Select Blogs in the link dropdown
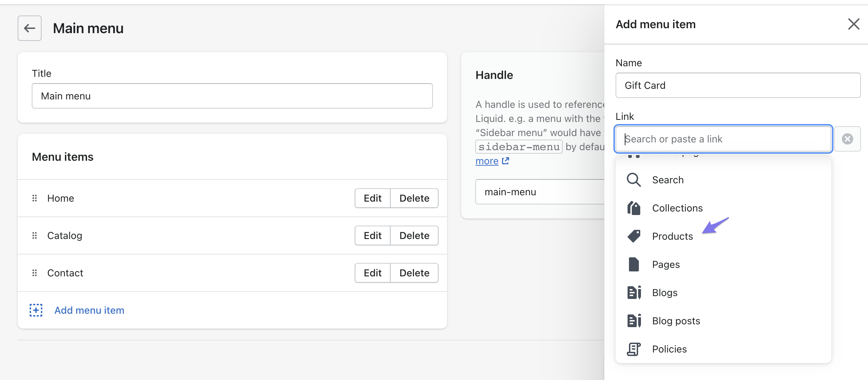The height and width of the screenshot is (380, 868). (665, 293)
